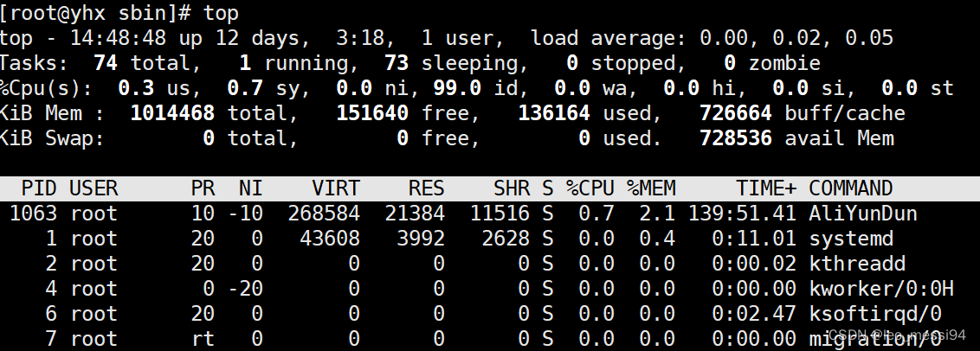The image size is (980, 351).
Task: Click the memory total 1014468
Action: 172,113
